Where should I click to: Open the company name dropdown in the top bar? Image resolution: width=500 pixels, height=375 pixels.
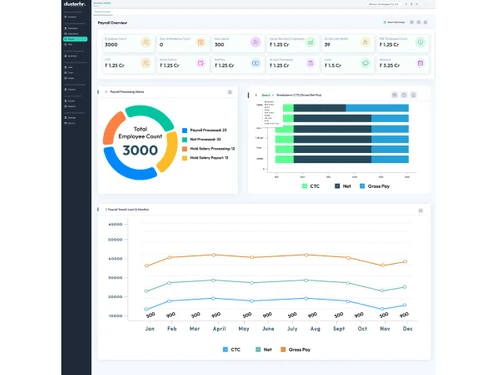[x=384, y=4]
